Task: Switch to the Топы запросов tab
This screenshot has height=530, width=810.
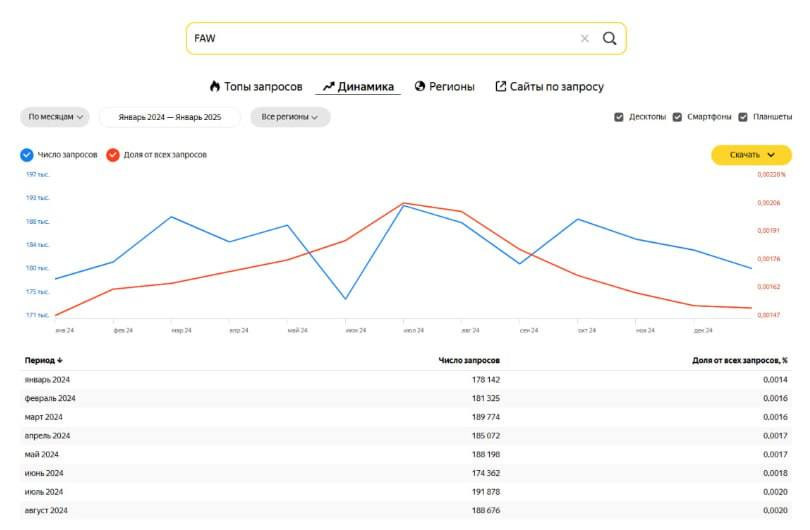Action: click(263, 87)
